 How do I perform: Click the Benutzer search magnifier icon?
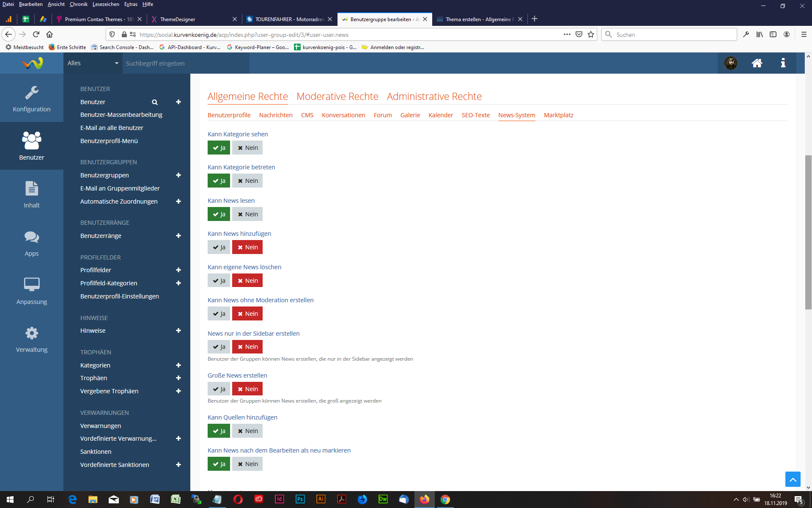155,102
